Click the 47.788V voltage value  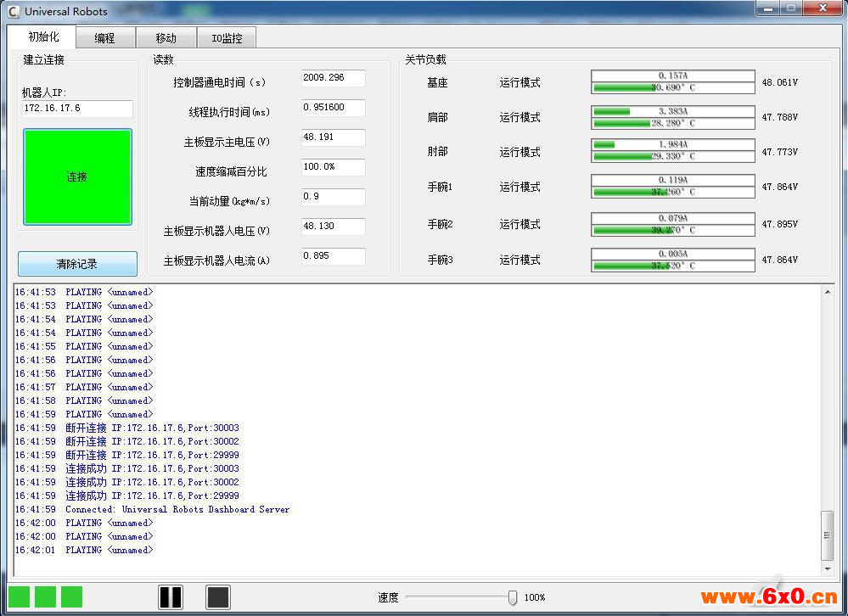coord(779,117)
